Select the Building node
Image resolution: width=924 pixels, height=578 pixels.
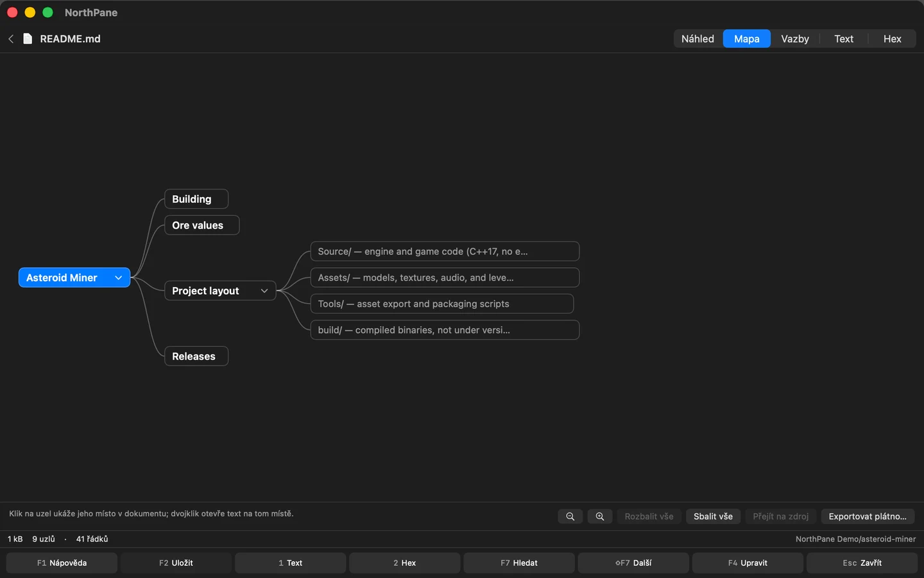(x=196, y=199)
